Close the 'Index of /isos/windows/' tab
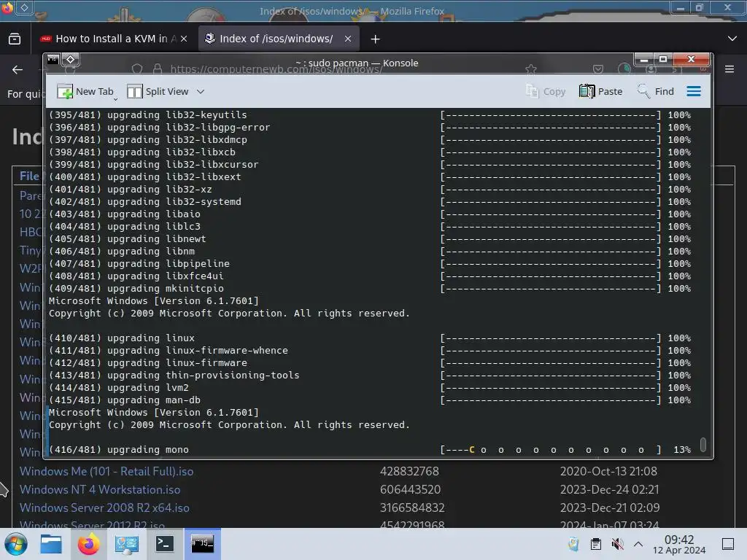 (348, 39)
